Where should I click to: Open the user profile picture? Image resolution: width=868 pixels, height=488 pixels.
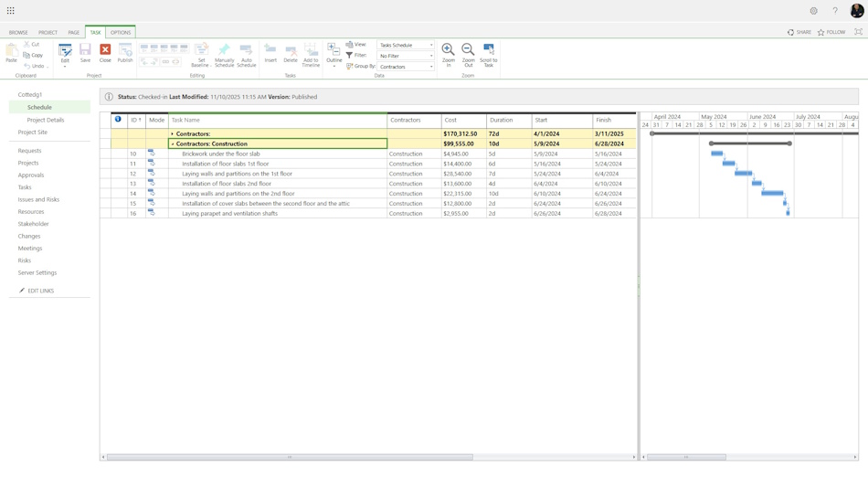point(857,11)
